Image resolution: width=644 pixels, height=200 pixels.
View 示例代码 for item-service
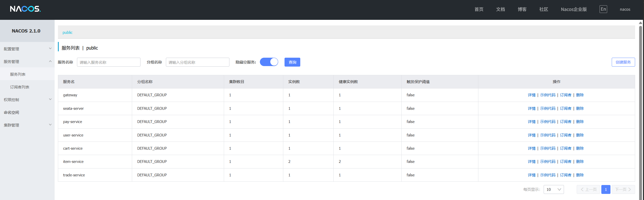(547, 162)
